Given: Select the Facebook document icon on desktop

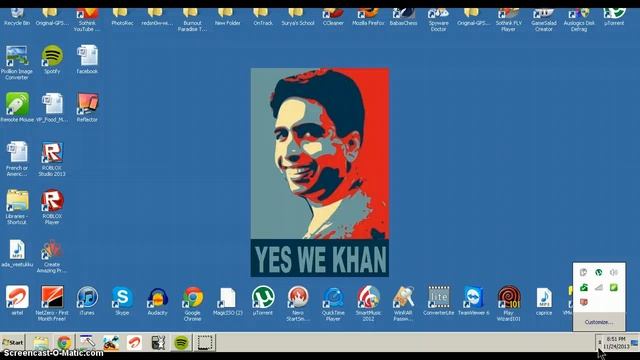Looking at the screenshot, I should point(87,60).
